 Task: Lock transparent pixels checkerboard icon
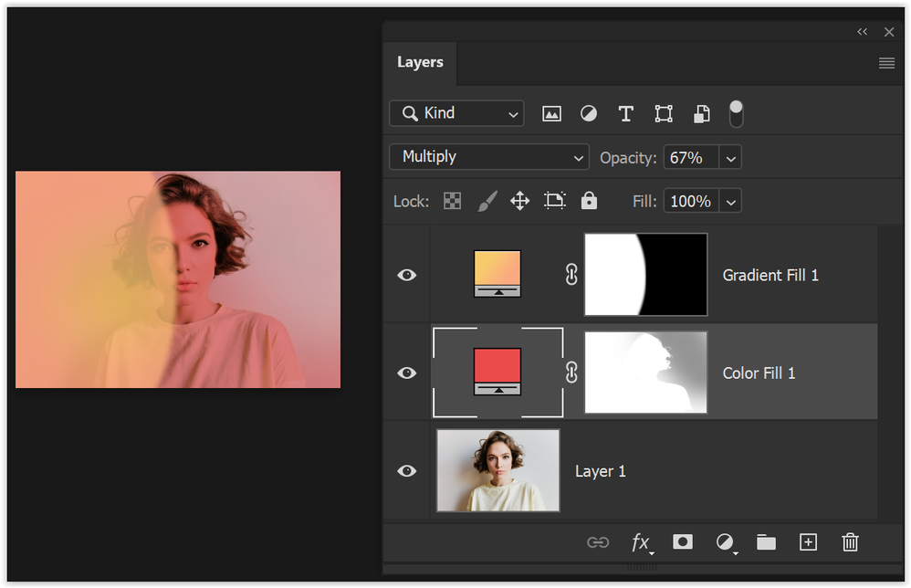[452, 201]
